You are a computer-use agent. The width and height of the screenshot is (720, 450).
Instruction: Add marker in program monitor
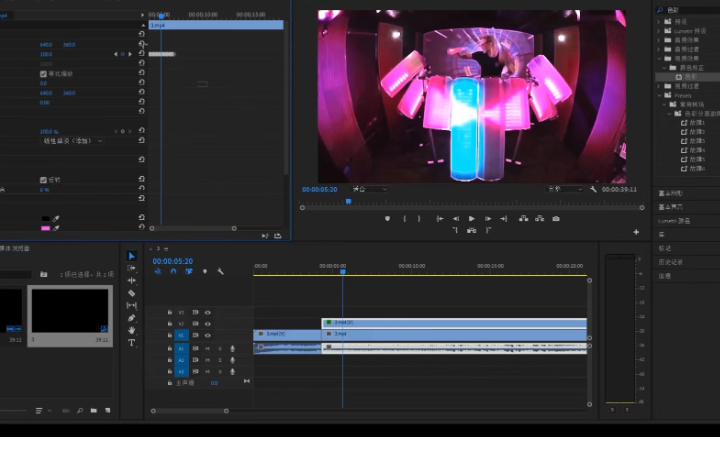pyautogui.click(x=387, y=219)
